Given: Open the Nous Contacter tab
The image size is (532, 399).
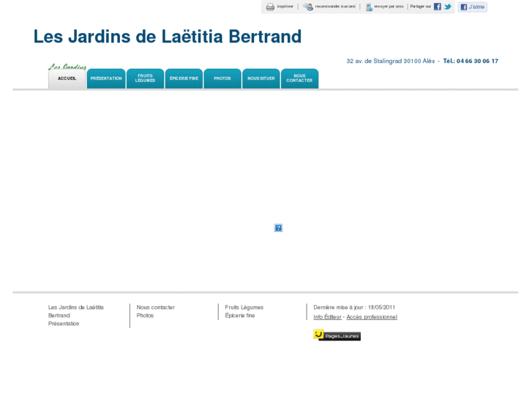Looking at the screenshot, I should pos(299,78).
